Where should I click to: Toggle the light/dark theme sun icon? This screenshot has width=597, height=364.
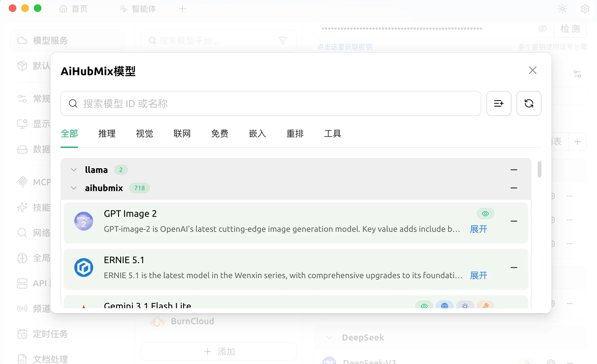[563, 9]
